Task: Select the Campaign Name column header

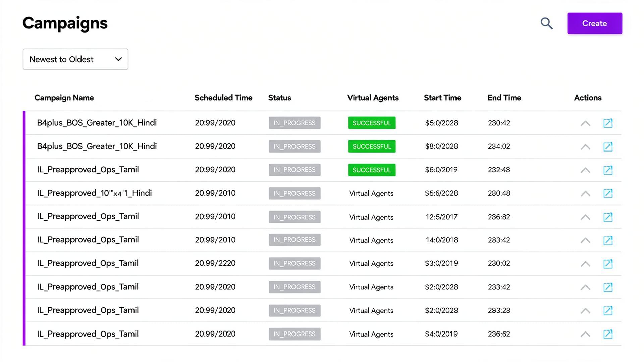Action: [64, 98]
